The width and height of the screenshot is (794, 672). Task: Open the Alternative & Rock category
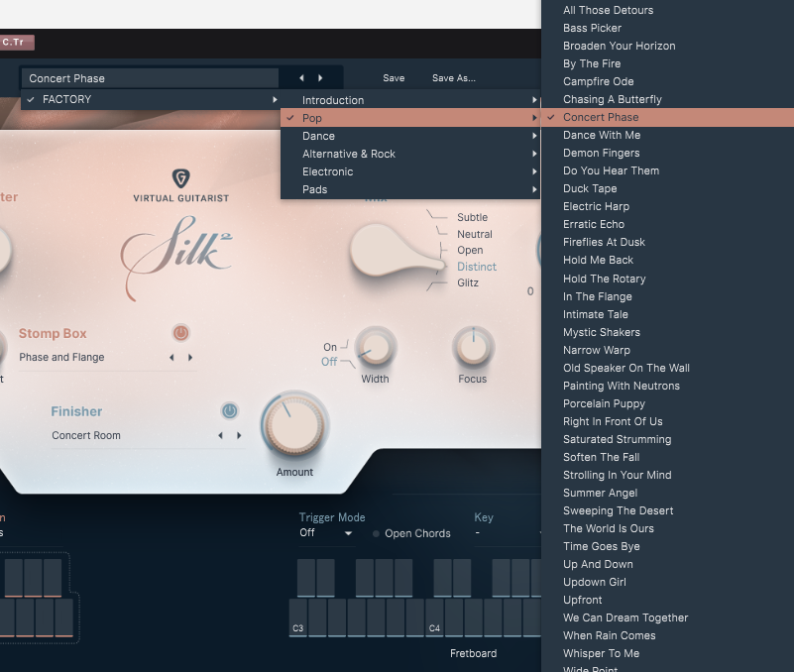(x=410, y=154)
